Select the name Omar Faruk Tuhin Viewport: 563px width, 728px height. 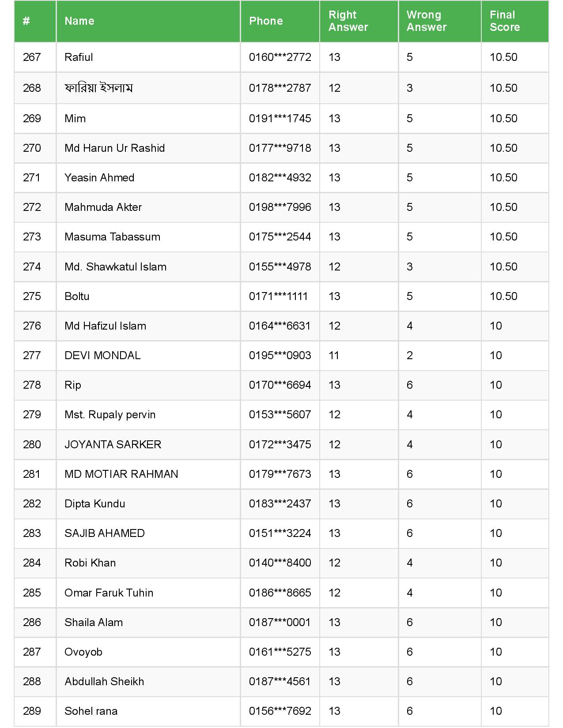(109, 593)
